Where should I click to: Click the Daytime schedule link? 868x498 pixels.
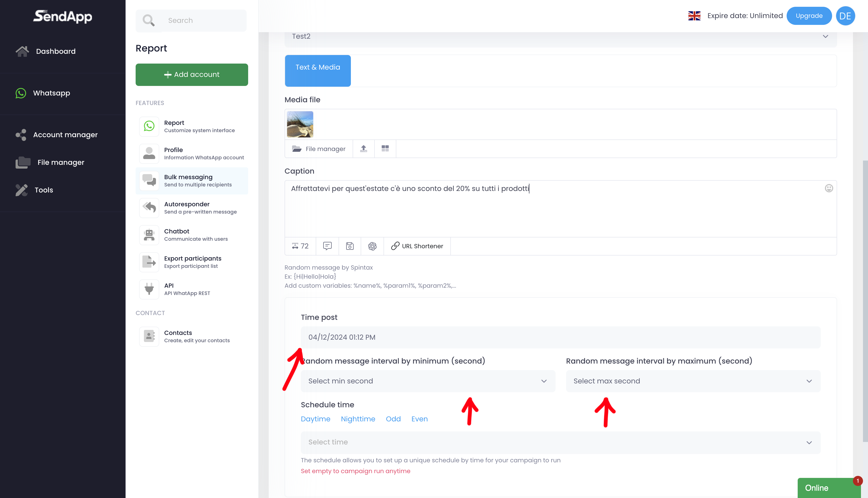tap(315, 419)
